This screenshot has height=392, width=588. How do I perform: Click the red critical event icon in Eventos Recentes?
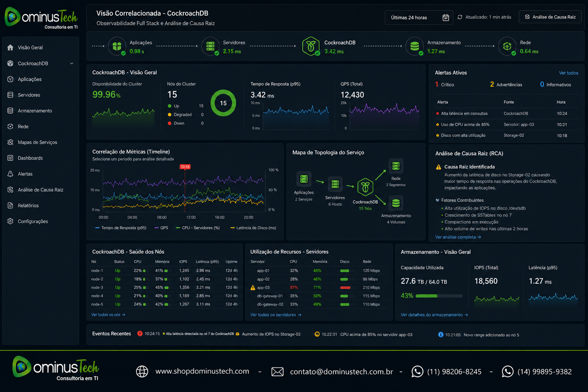tap(140, 333)
